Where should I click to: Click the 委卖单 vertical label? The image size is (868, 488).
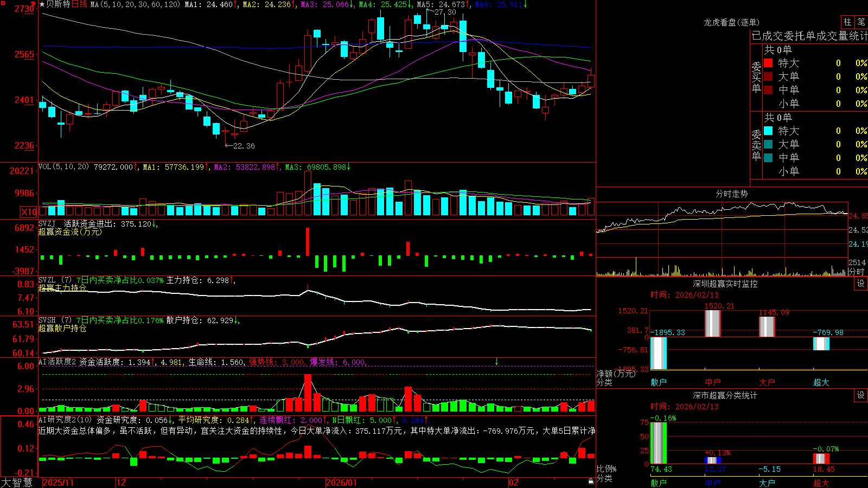click(x=756, y=145)
